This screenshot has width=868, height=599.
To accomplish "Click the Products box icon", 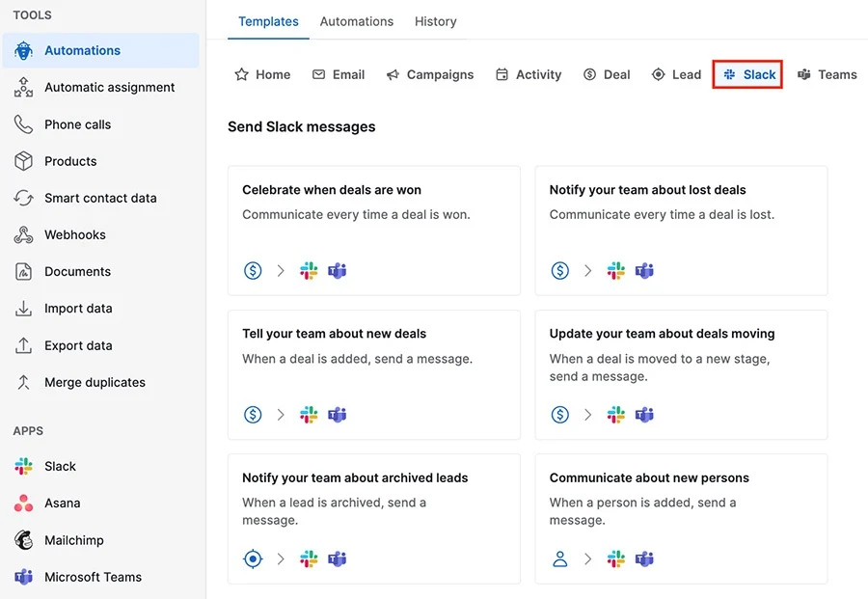I will pyautogui.click(x=23, y=161).
